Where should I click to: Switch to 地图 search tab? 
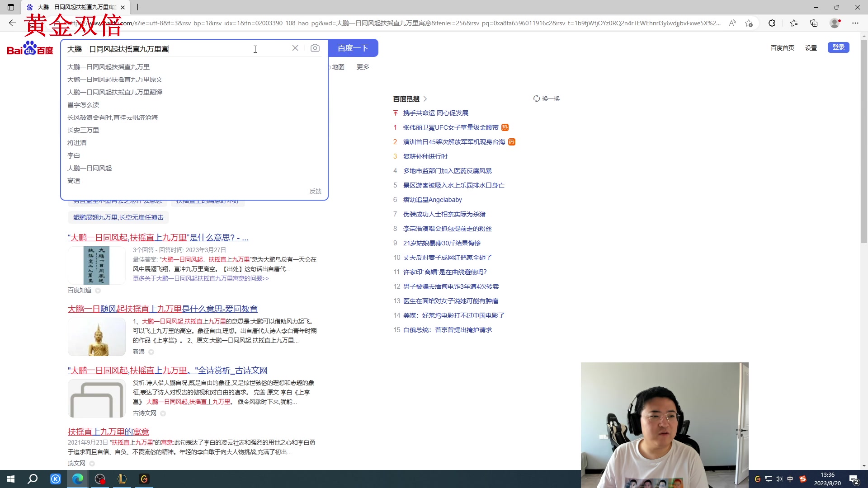point(338,67)
